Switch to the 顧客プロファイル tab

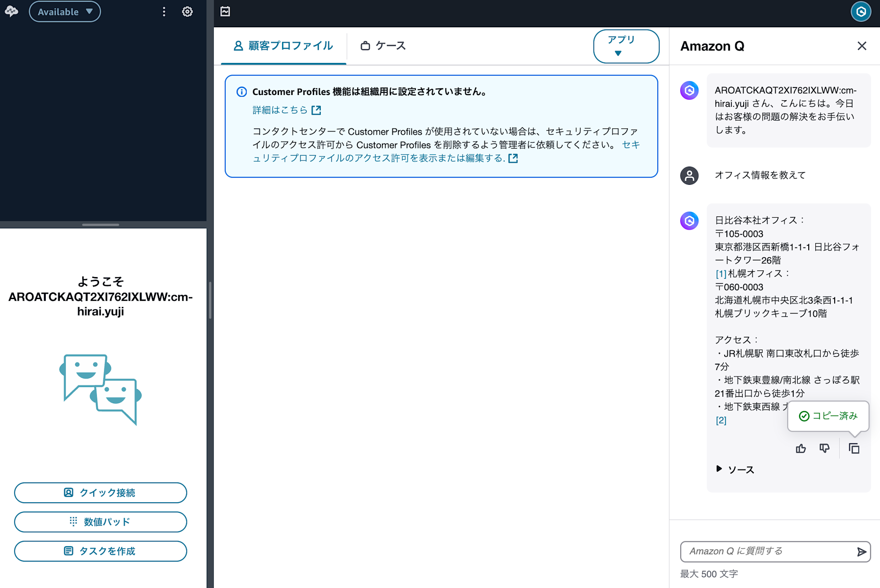(x=283, y=46)
